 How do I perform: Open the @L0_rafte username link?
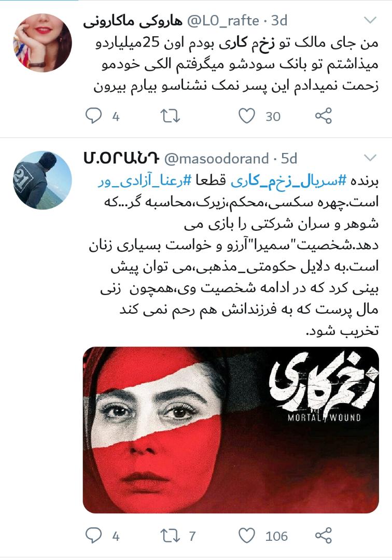click(x=223, y=21)
